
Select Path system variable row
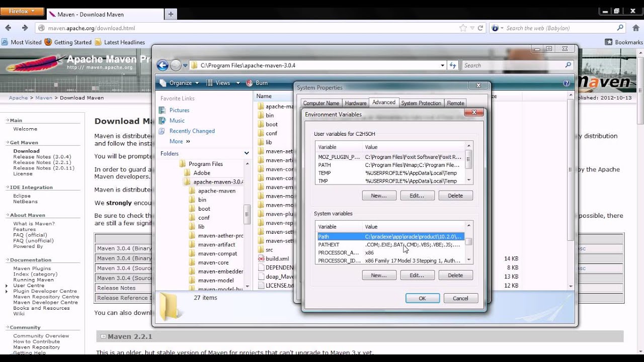pyautogui.click(x=390, y=236)
